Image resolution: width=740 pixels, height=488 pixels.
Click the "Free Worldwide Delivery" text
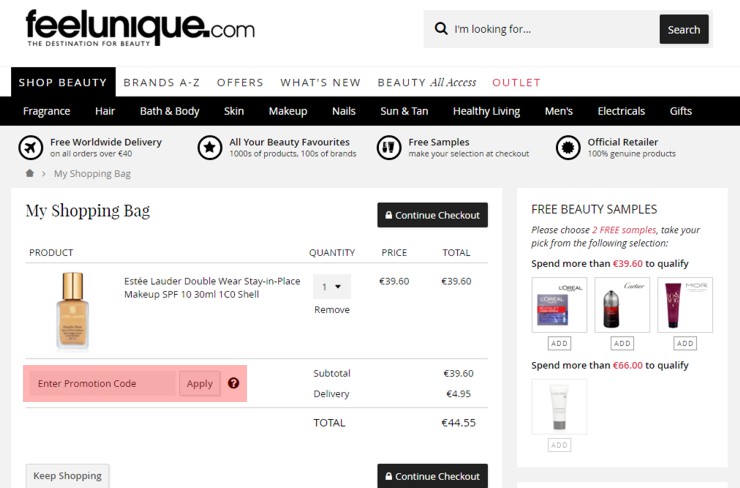(x=106, y=142)
